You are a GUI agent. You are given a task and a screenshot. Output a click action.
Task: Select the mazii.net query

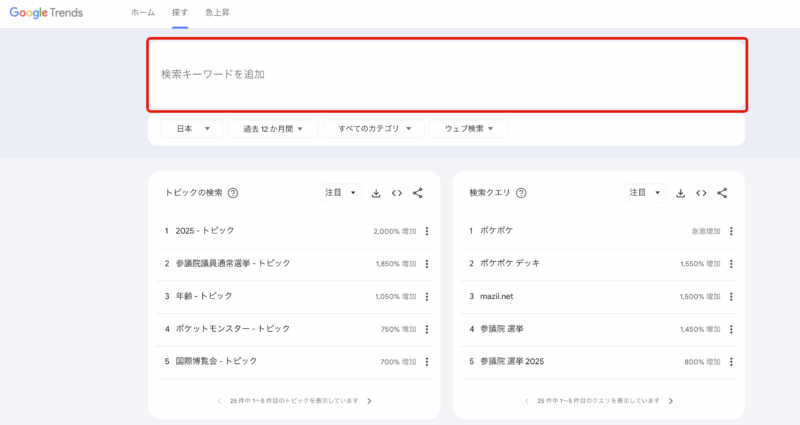[599, 296]
